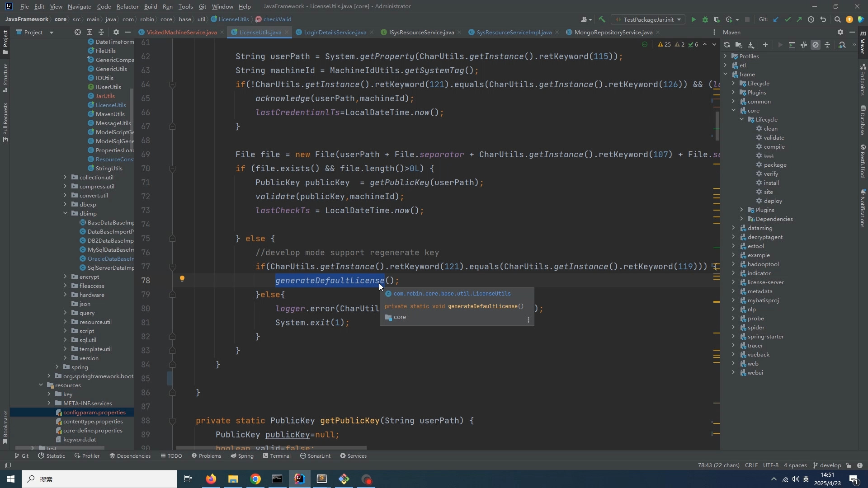868x488 pixels.
Task: Toggle Maven offline mode
Action: coord(804,45)
